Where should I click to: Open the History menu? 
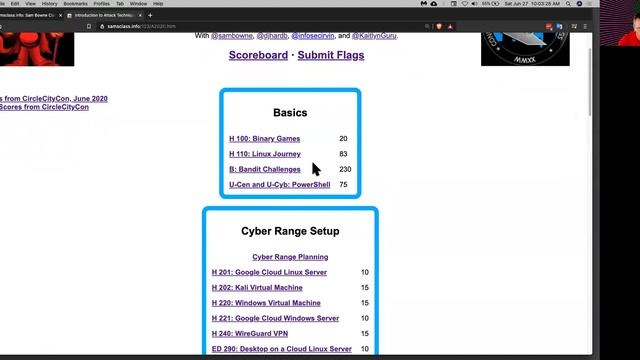click(x=49, y=4)
